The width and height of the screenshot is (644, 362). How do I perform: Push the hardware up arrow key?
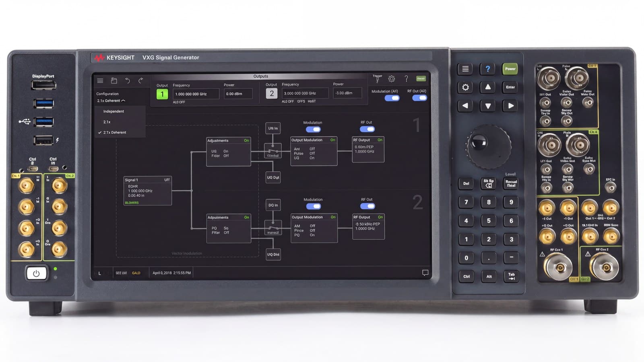pos(488,87)
